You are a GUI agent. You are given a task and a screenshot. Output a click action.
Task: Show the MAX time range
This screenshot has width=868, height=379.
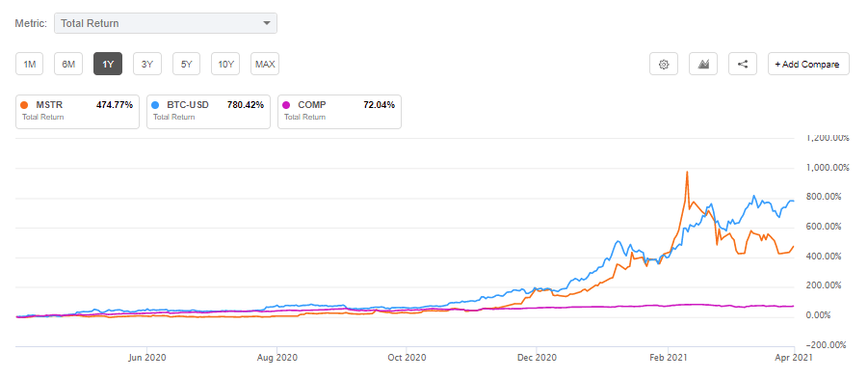(x=265, y=64)
